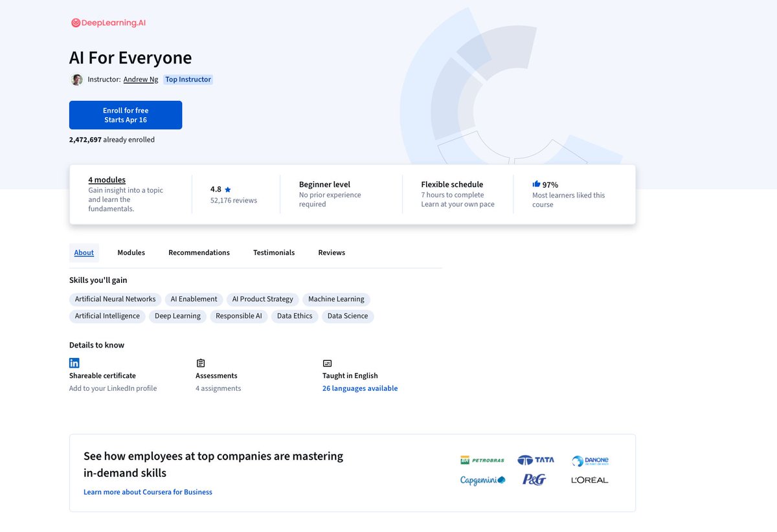This screenshot has width=777, height=532.
Task: Click the 52,176 reviews text
Action: (x=234, y=201)
